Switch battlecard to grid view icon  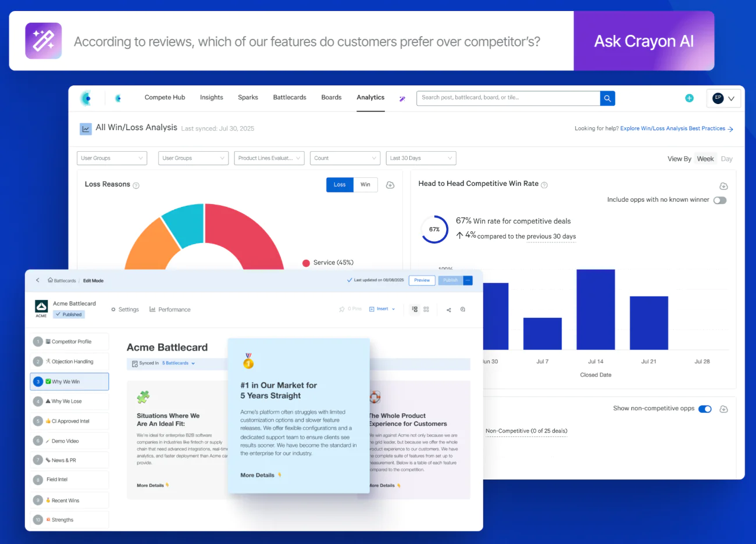coord(426,309)
